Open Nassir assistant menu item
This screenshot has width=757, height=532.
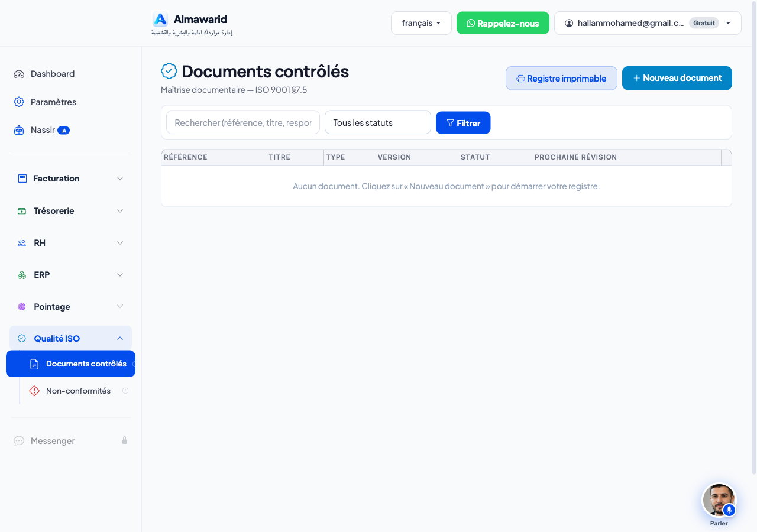70,130
